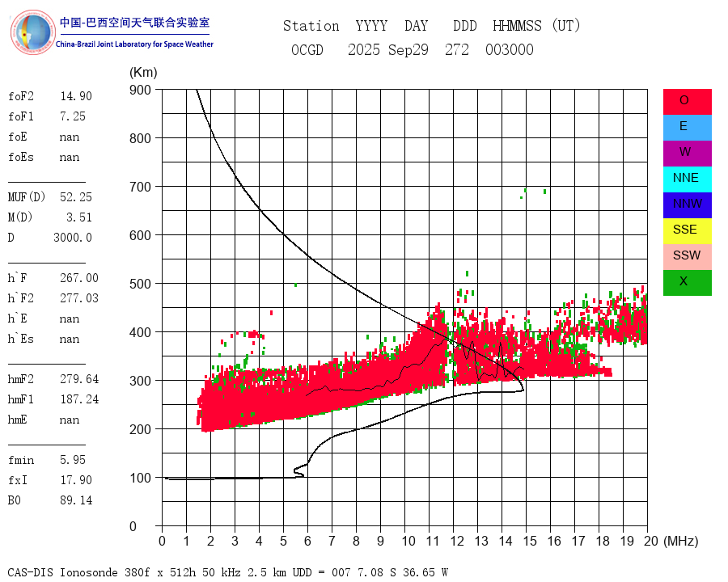
Task: Click the red O legend swatch
Action: (687, 102)
